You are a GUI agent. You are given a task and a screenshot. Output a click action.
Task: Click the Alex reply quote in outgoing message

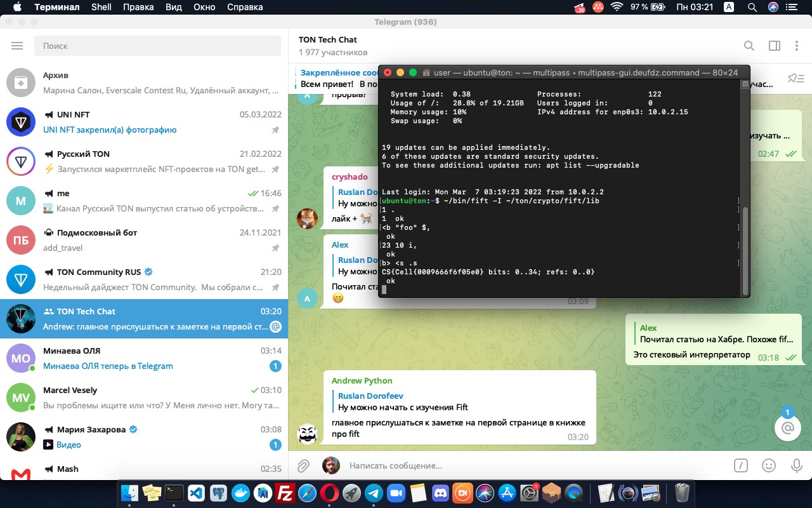click(715, 333)
